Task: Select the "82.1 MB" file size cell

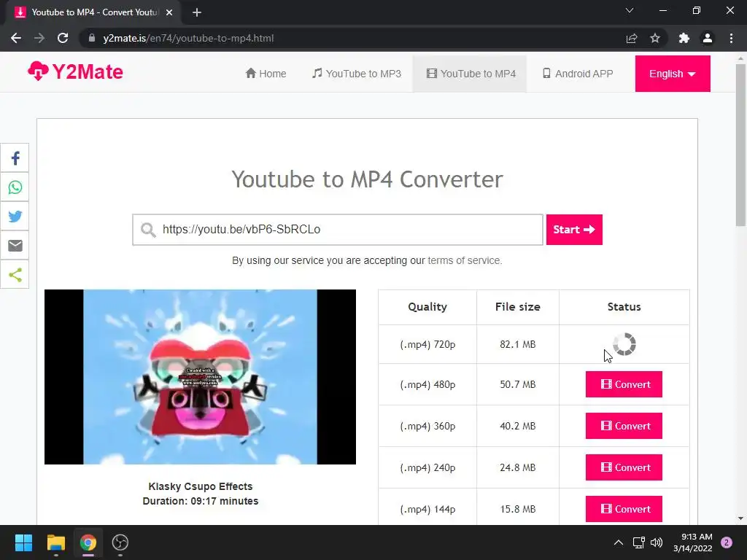Action: [518, 344]
